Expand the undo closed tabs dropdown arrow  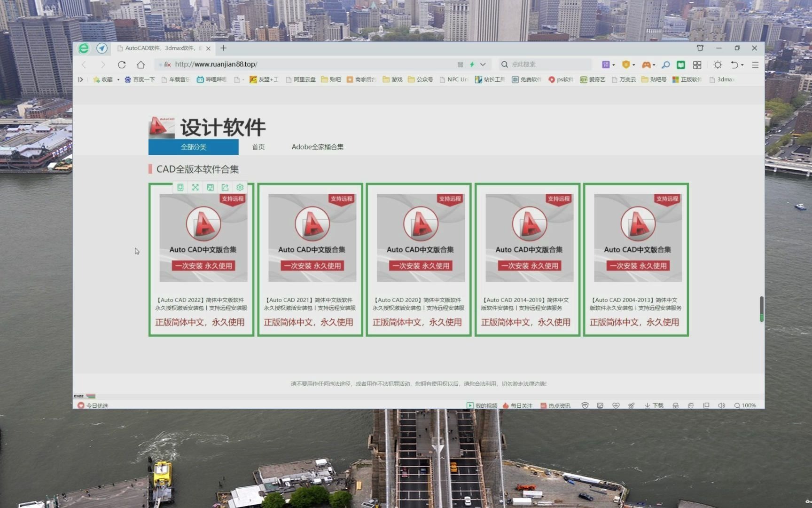(x=742, y=65)
